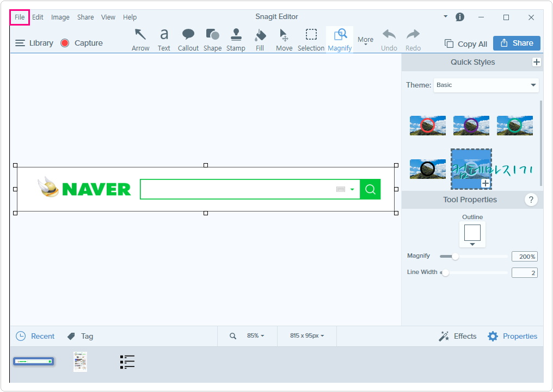Select the Naver banner thumbnail in tray

click(x=34, y=362)
